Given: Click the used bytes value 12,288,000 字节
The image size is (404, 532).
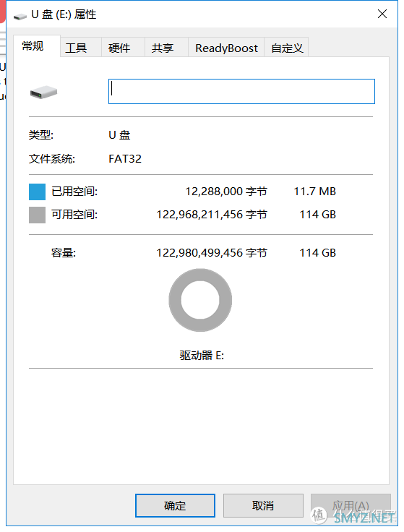Looking at the screenshot, I should tap(226, 192).
